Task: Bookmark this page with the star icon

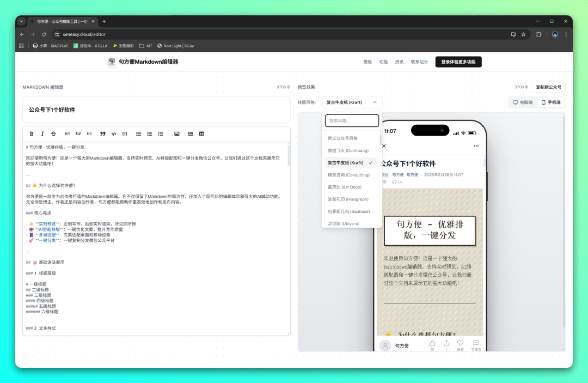Action: coord(524,34)
